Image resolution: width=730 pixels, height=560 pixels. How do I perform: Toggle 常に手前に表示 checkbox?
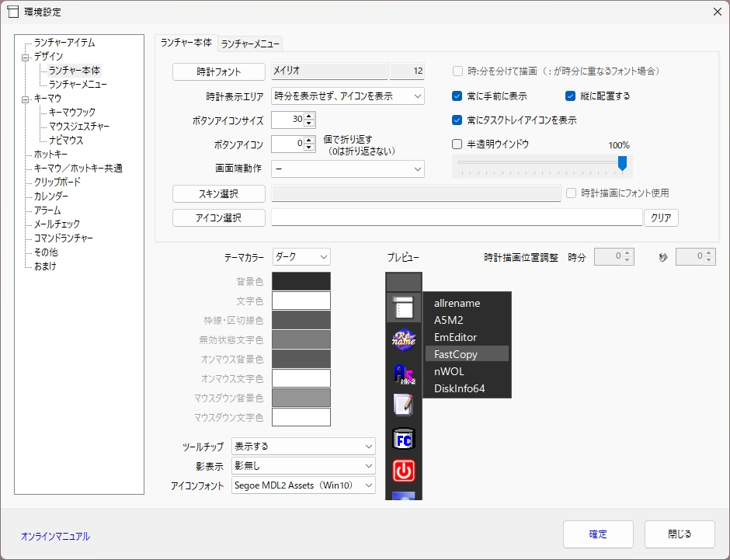click(457, 96)
